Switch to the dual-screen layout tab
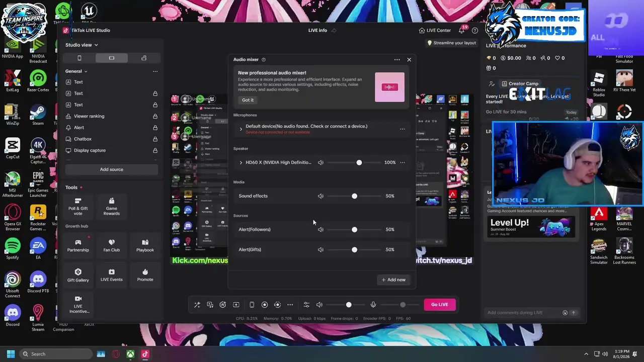 pos(144,58)
